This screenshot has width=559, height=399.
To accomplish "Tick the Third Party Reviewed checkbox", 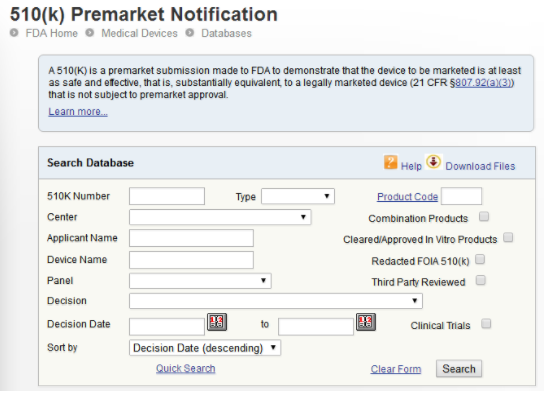I will coord(480,280).
